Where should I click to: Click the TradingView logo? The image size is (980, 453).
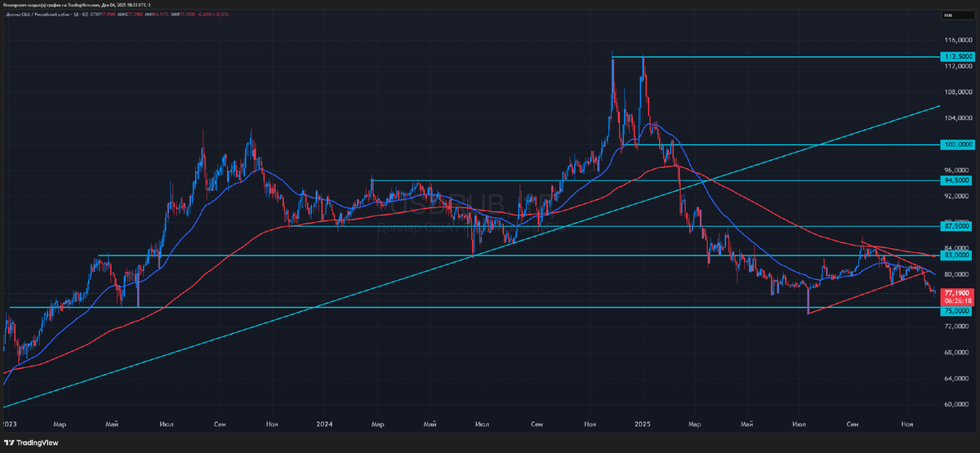point(33,443)
